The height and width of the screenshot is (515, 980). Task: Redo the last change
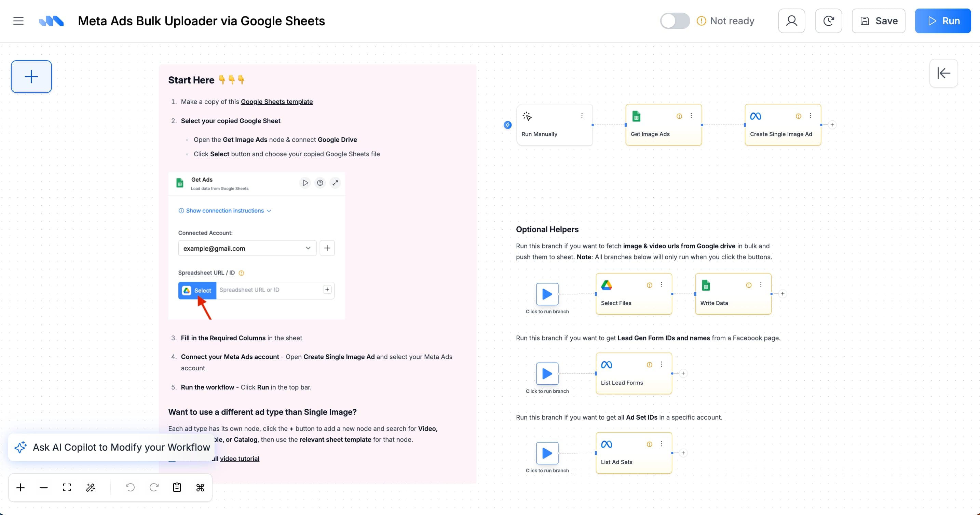pos(154,487)
